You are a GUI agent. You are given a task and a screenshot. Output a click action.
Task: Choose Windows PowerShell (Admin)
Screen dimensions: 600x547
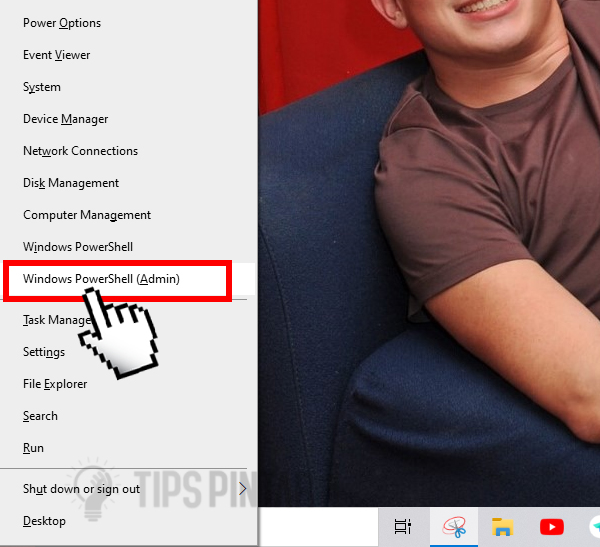tap(128, 279)
